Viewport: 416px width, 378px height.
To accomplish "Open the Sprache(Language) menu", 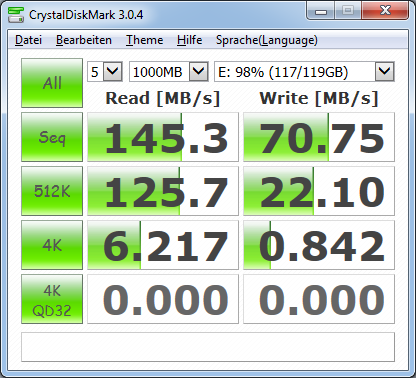I will click(267, 40).
